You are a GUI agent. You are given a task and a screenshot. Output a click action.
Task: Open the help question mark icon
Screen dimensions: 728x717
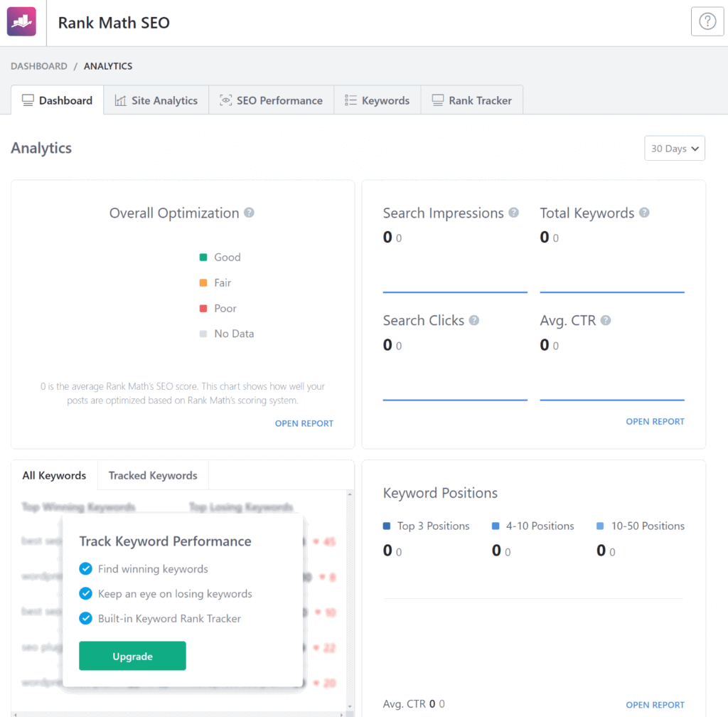point(707,22)
